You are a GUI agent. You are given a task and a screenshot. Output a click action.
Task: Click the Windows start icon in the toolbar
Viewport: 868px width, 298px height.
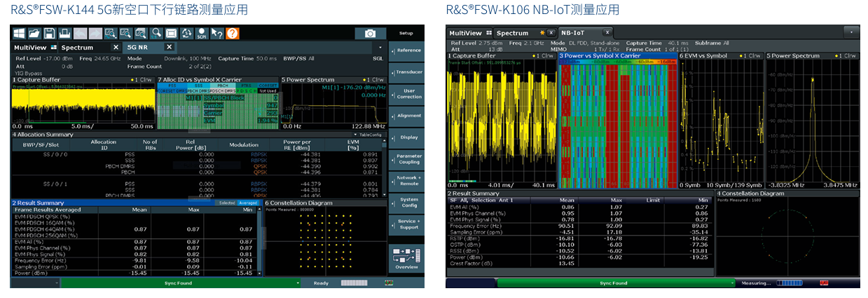(19, 33)
